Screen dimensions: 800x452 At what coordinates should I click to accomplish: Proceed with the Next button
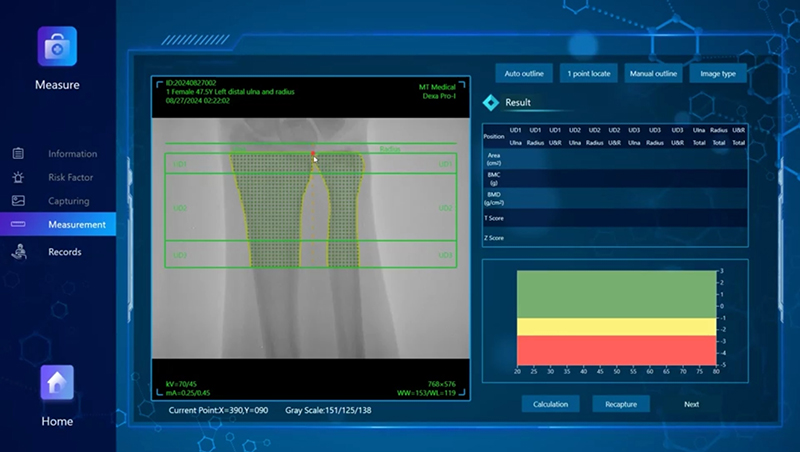[x=691, y=404]
